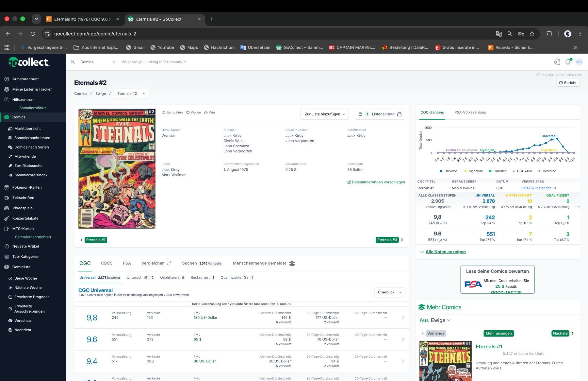Toggle CGCxJSA series in chart legend

522,171
